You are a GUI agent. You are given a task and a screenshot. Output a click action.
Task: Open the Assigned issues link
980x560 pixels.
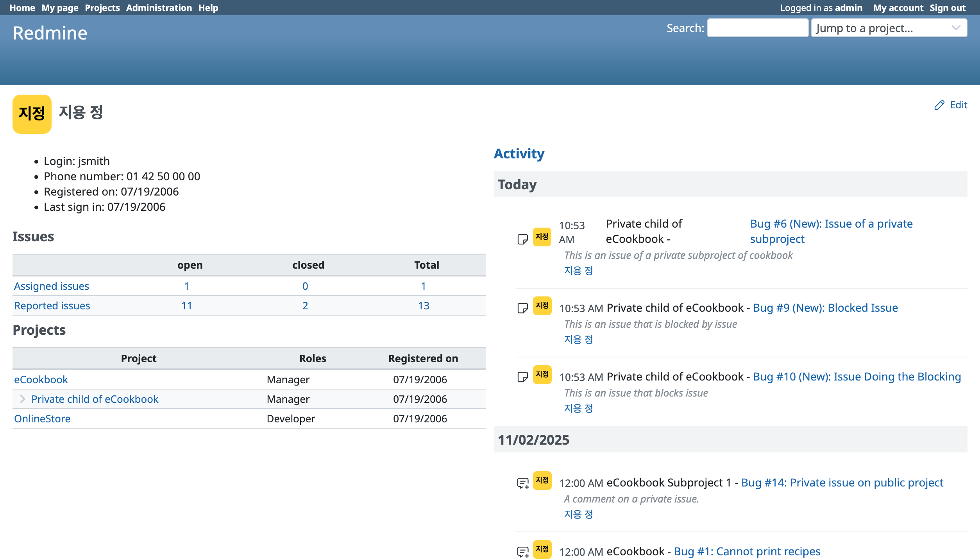(x=52, y=286)
